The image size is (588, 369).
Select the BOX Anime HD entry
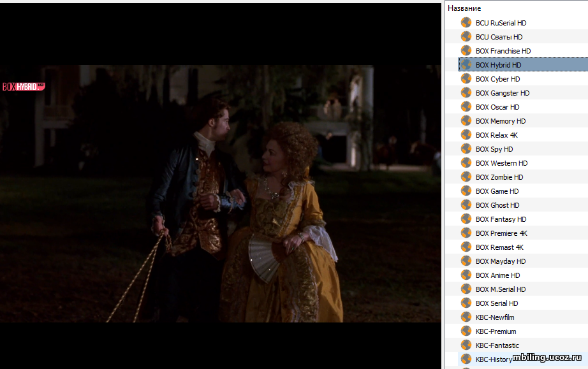point(497,275)
